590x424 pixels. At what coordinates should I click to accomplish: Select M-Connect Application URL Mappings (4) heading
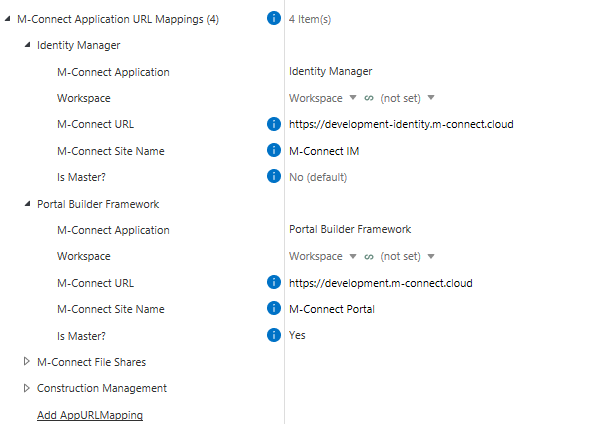[118, 19]
